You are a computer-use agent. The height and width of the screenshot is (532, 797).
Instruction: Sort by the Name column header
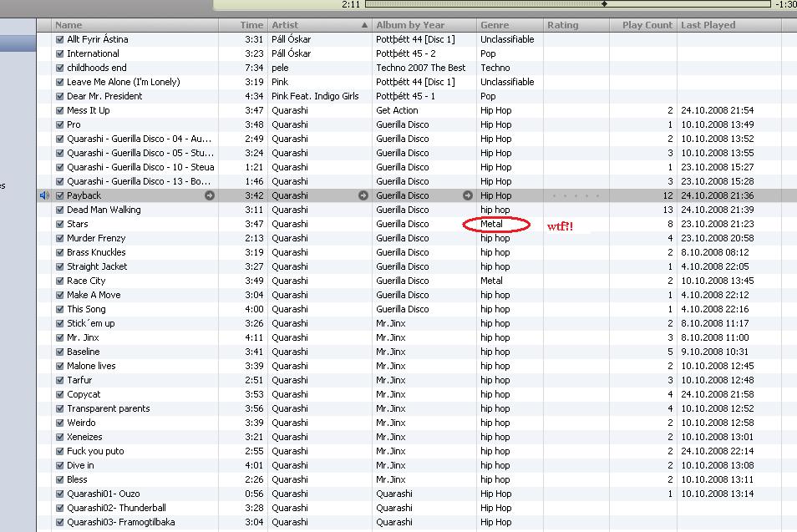pos(135,25)
